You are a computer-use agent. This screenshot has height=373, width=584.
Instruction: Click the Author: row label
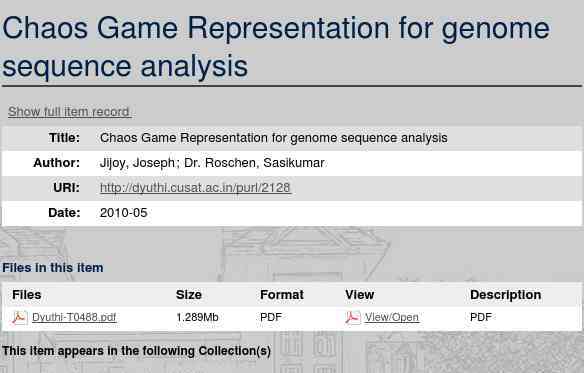(56, 163)
